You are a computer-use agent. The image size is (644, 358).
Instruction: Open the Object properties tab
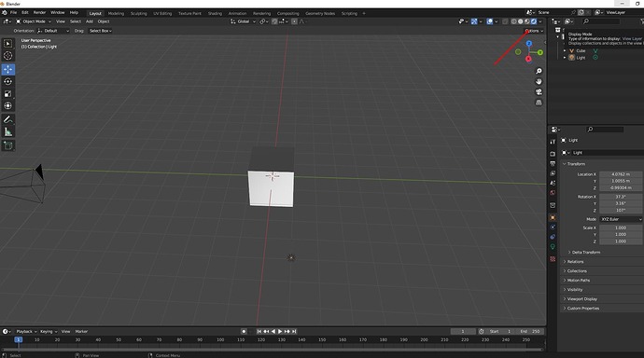[553, 218]
